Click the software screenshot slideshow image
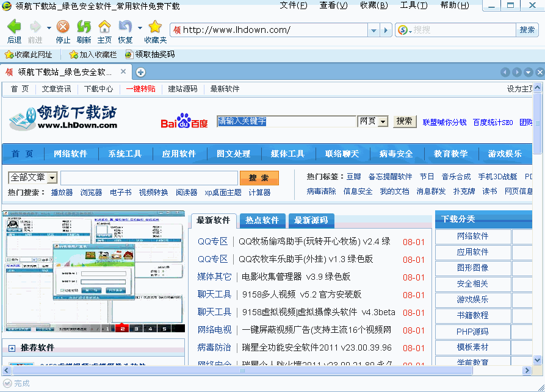 (93, 271)
